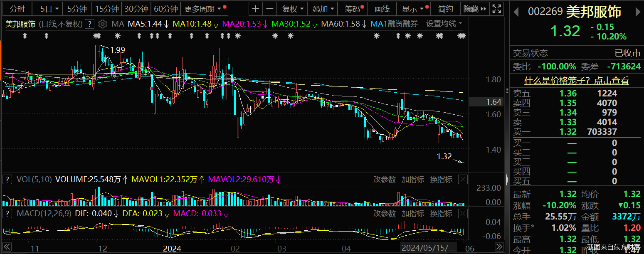Click 改参数 in the MACD panel

(384, 213)
